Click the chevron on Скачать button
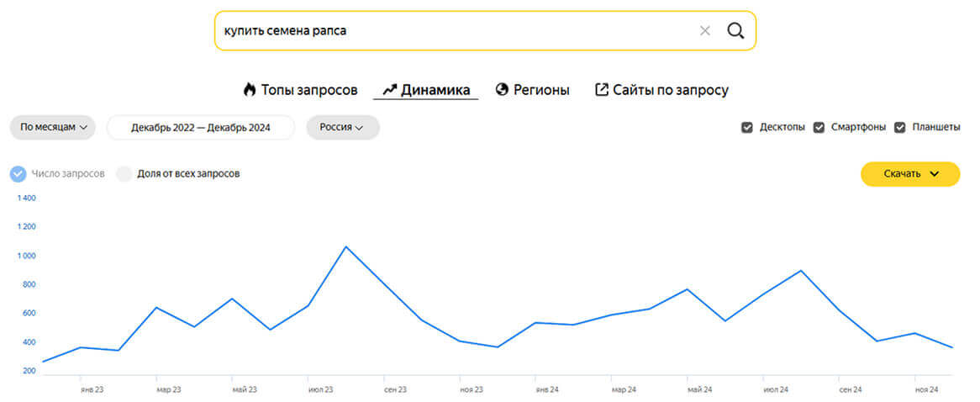This screenshot has width=980, height=402. [x=933, y=174]
